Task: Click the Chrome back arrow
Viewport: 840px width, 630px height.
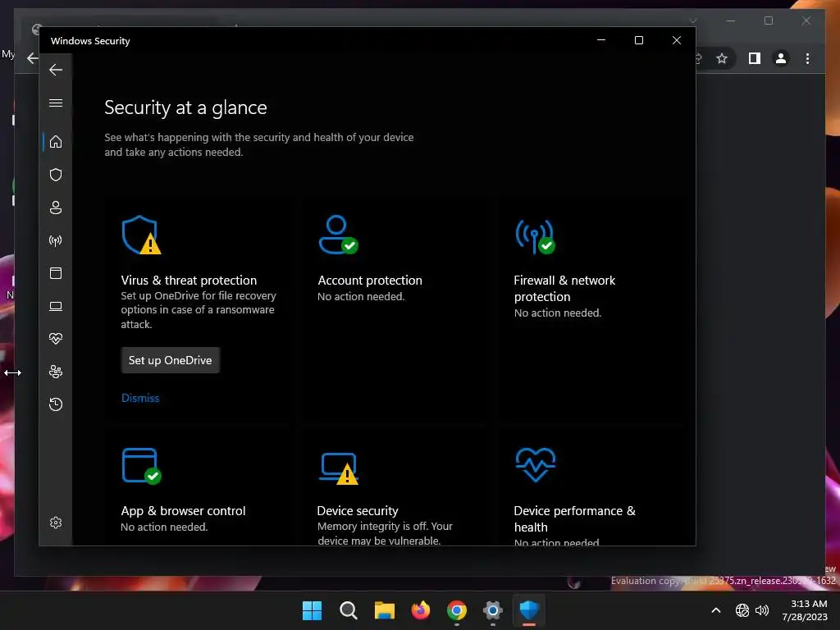Action: [x=33, y=58]
